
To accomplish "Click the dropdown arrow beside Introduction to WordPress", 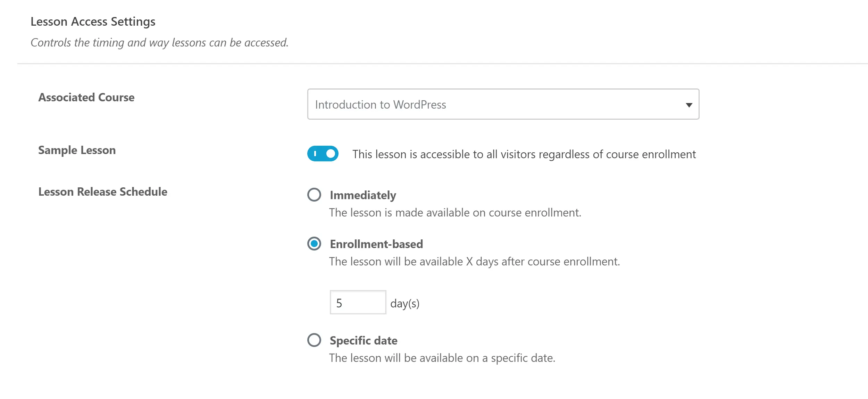I will 689,105.
